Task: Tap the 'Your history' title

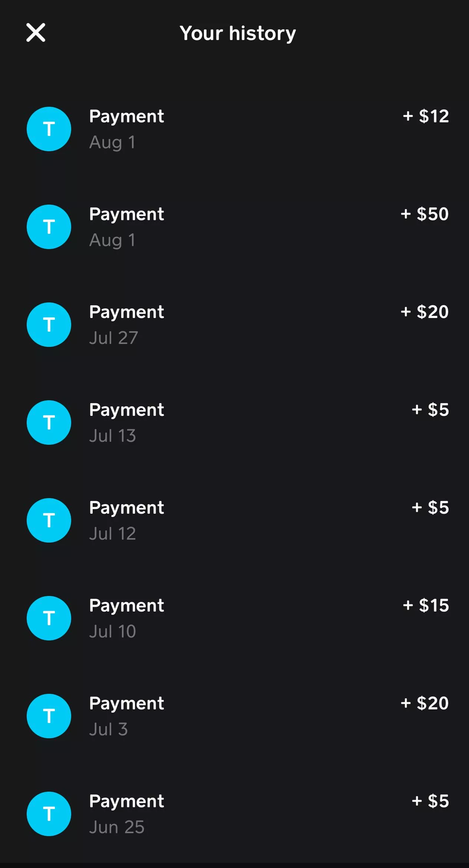Action: click(x=238, y=33)
